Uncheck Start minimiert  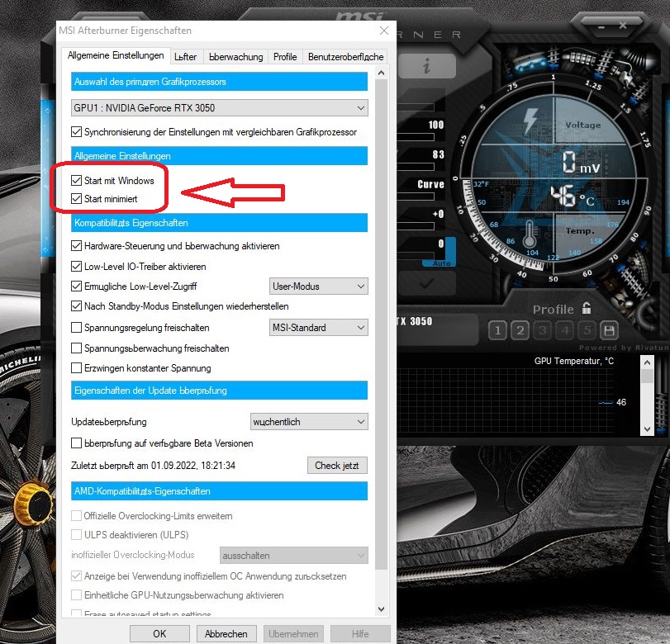point(77,199)
